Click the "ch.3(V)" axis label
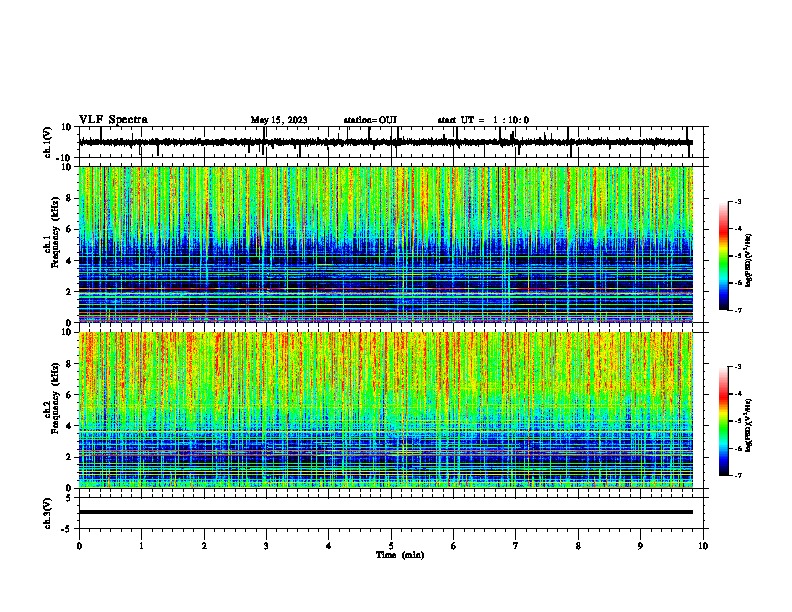Screen dimensions: 792x612 click(48, 513)
